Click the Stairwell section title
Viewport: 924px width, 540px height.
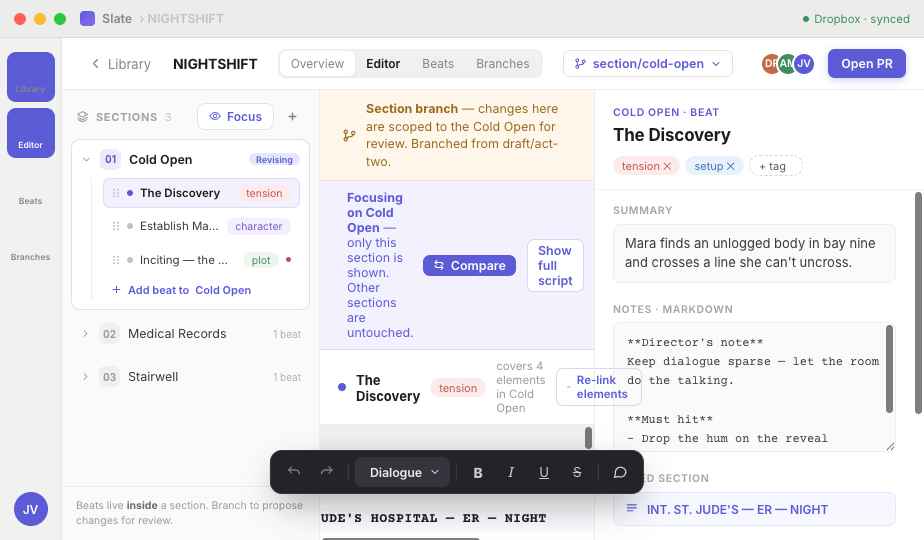click(153, 377)
